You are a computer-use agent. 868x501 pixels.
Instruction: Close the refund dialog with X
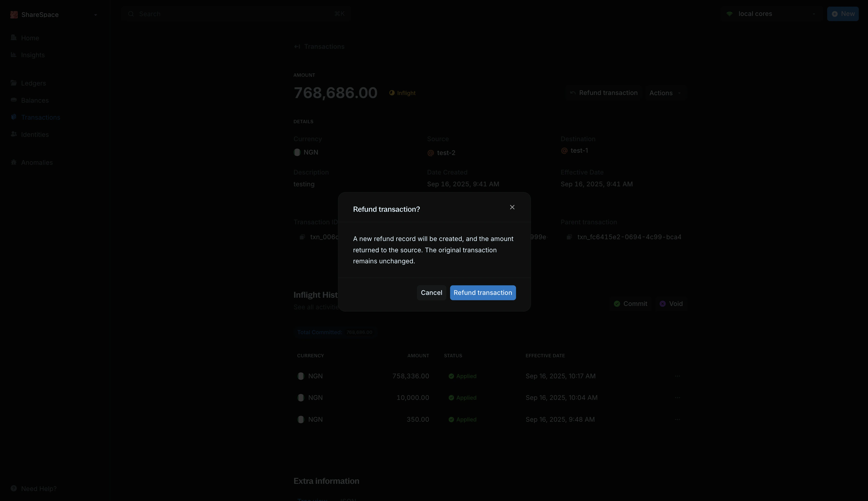512,207
